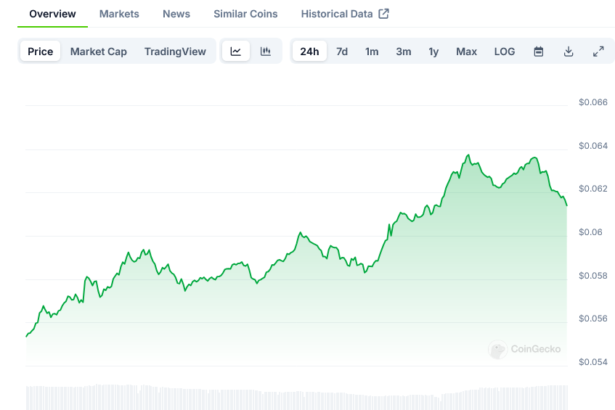Click the price peak near $0.064 on chart
Viewport: 615px width, 410px height.
[467, 156]
